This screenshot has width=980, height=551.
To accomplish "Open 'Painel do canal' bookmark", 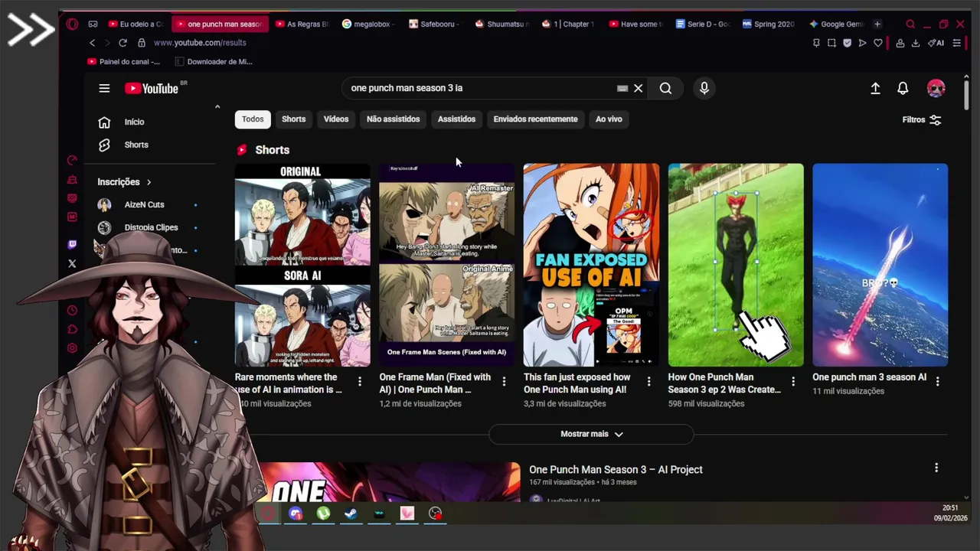I will (x=123, y=61).
